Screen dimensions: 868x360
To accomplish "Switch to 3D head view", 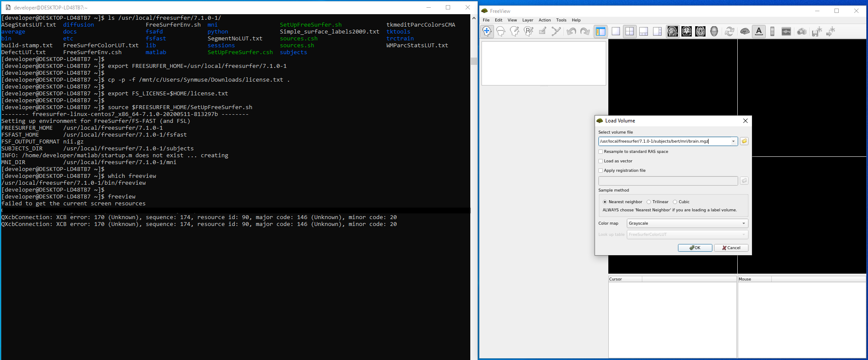I will tap(714, 31).
